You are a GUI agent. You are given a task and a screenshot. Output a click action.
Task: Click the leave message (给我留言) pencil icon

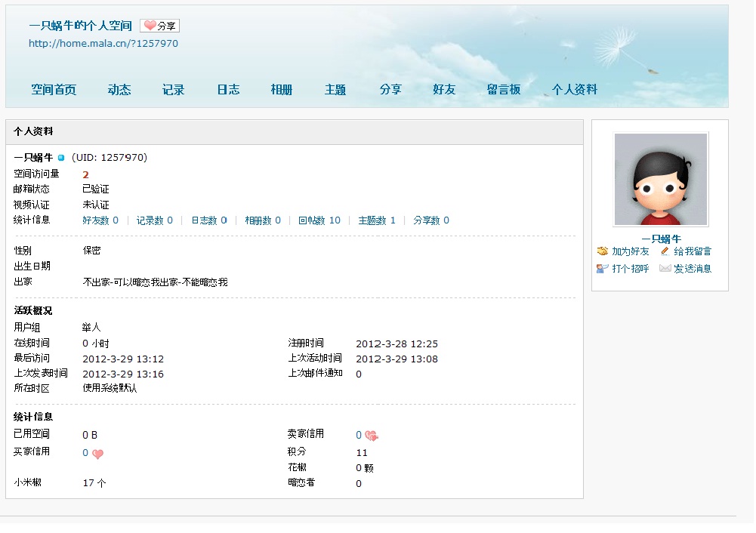[665, 251]
